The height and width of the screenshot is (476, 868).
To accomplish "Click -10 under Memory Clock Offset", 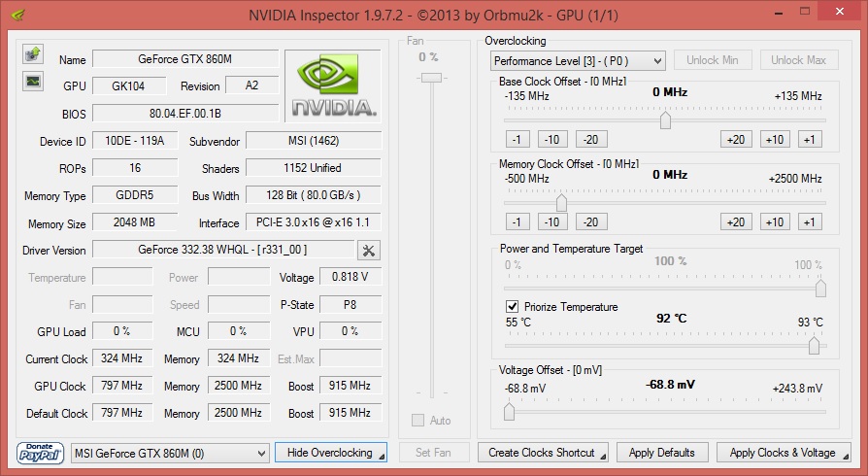I will [552, 221].
